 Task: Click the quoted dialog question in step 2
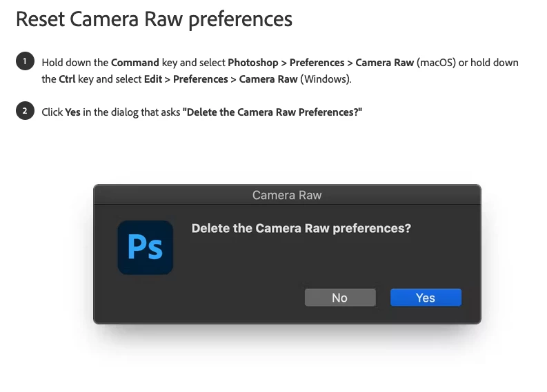(272, 112)
